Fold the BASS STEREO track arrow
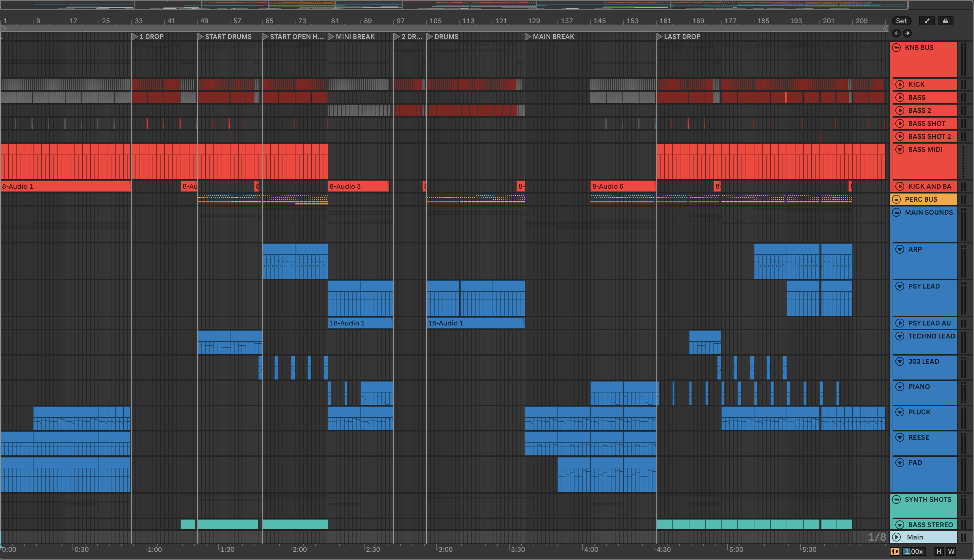 [899, 525]
